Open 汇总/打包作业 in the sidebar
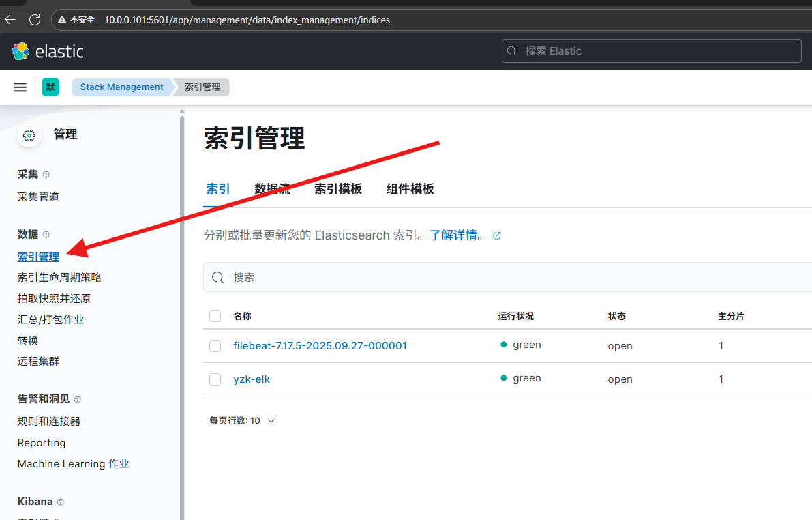The height and width of the screenshot is (520, 812). [x=50, y=320]
